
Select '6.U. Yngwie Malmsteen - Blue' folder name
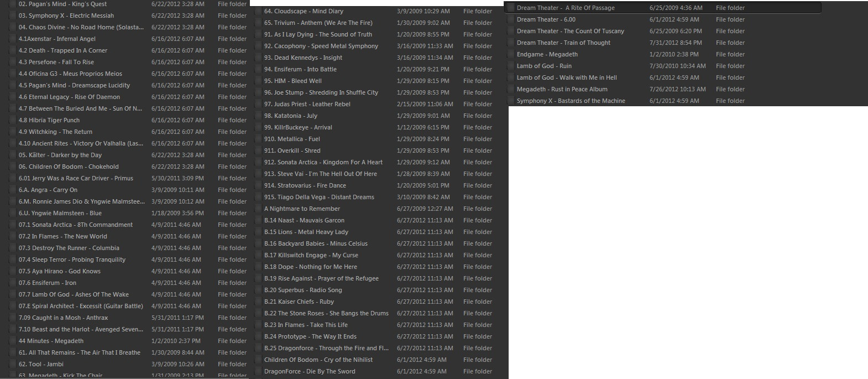pos(60,213)
